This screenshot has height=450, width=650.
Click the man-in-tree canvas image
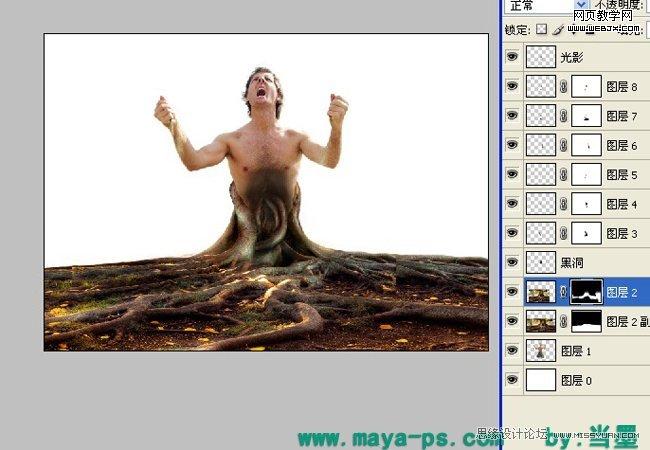266,192
